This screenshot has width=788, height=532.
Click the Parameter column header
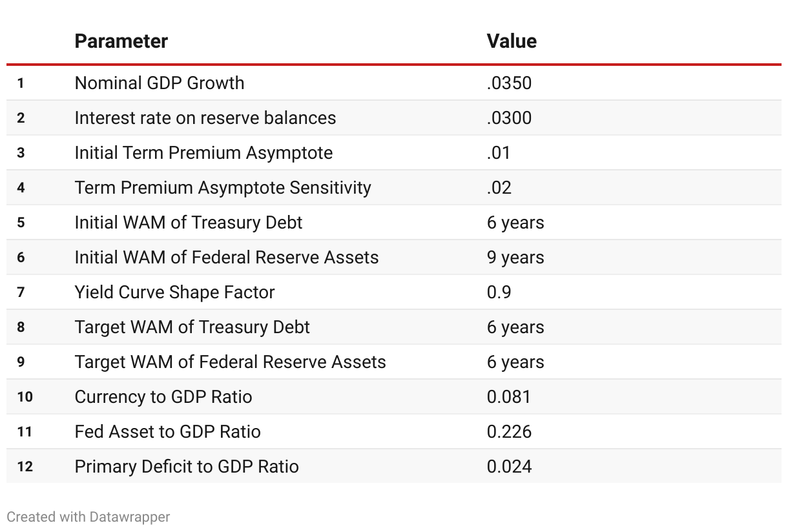click(121, 41)
